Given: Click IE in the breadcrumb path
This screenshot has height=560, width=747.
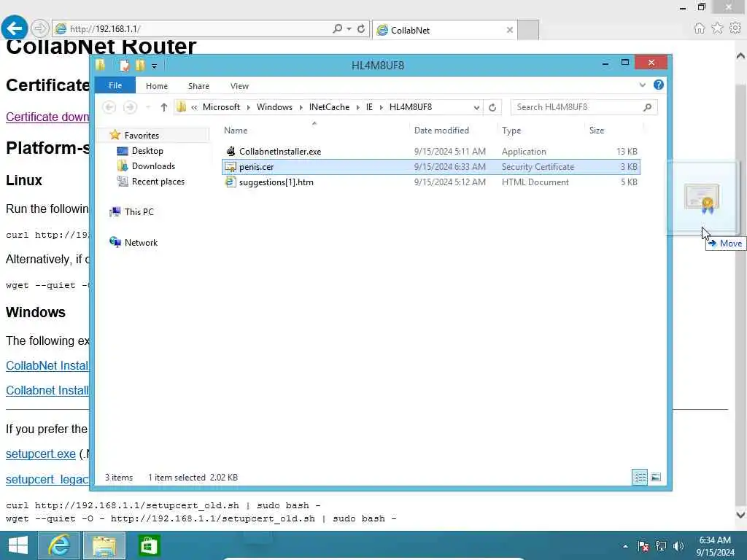Looking at the screenshot, I should click(x=369, y=107).
